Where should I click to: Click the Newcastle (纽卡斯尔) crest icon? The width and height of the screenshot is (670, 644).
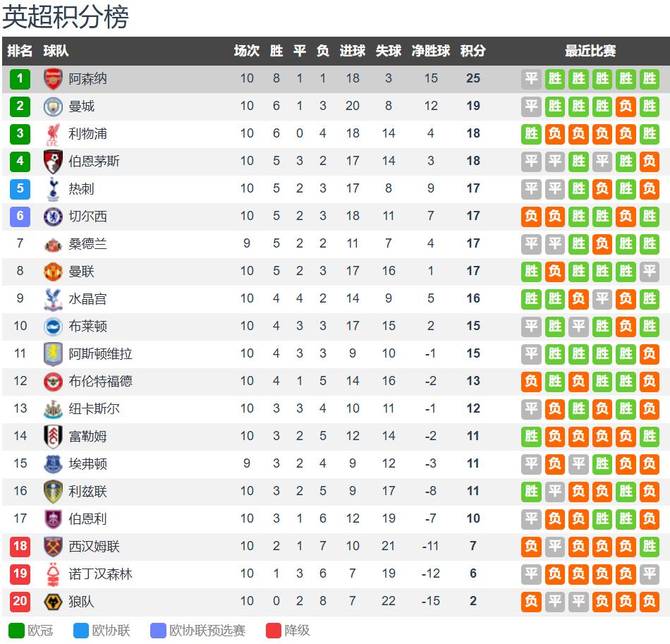point(53,408)
